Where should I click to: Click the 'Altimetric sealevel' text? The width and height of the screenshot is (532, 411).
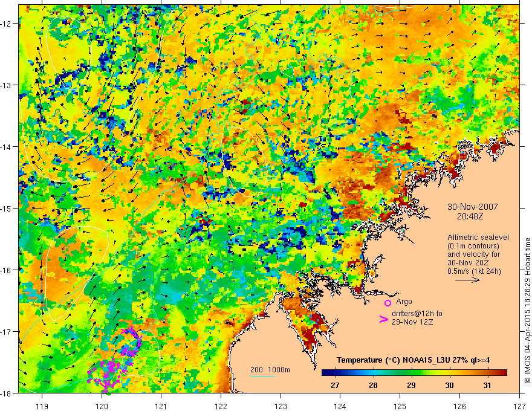tap(478, 238)
